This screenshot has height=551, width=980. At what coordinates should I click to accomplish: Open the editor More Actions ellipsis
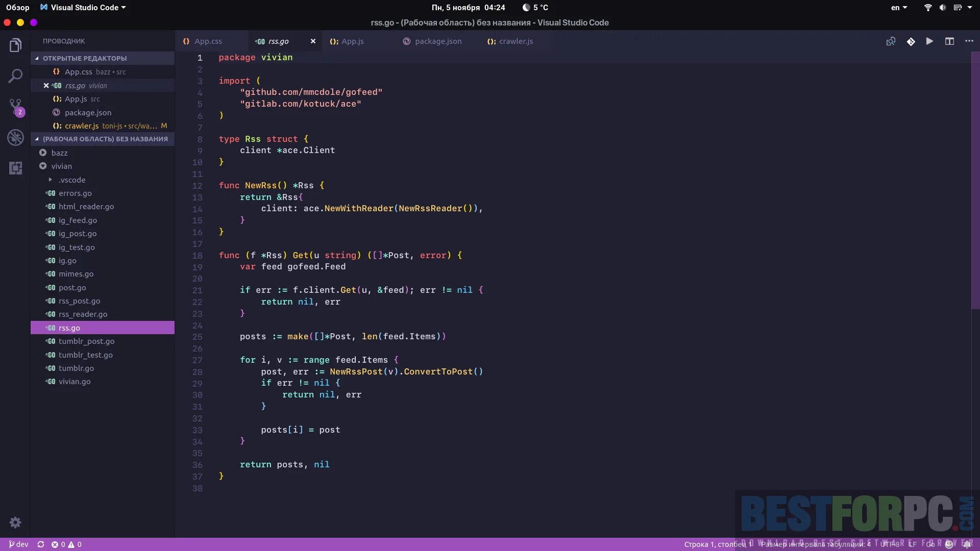(969, 41)
